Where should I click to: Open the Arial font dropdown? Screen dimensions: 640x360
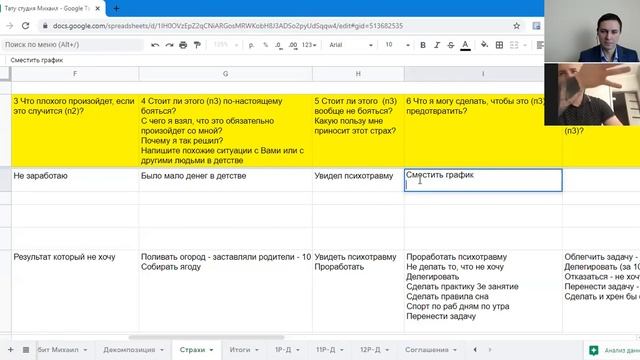point(351,45)
